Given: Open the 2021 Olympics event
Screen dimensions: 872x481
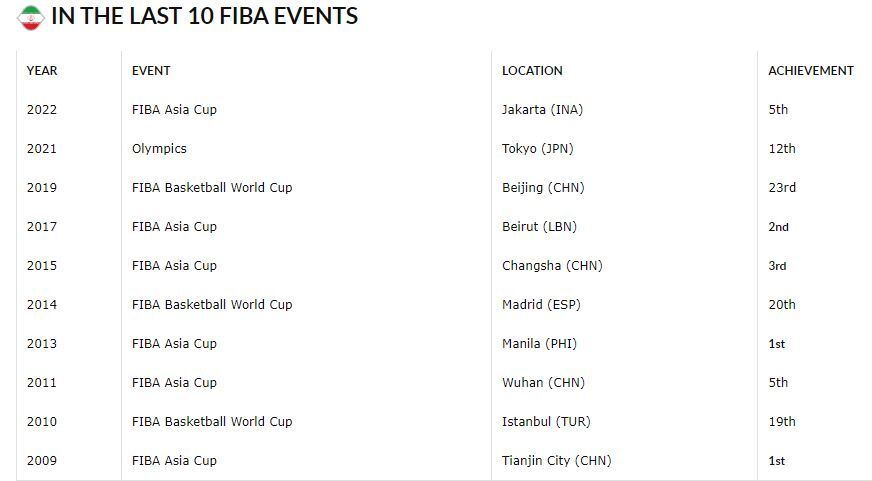Looking at the screenshot, I should click(x=159, y=149).
